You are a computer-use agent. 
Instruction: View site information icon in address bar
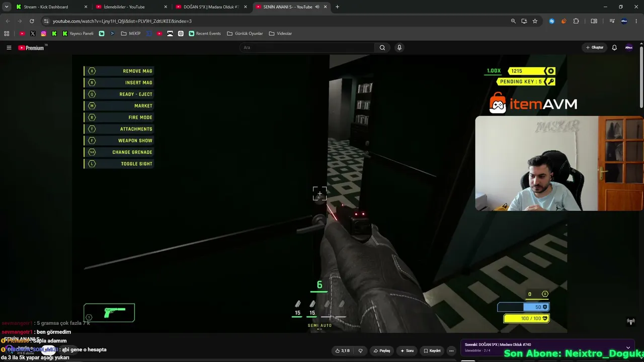pyautogui.click(x=46, y=21)
